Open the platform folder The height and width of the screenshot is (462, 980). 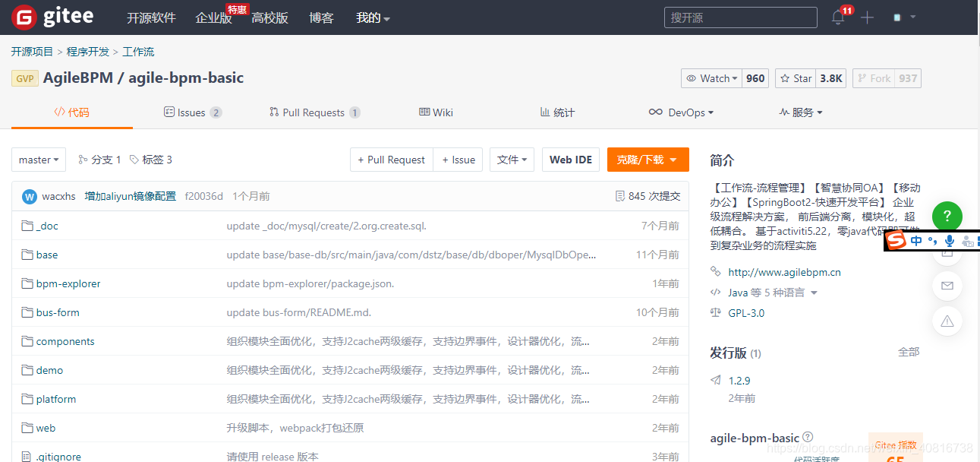pos(56,399)
